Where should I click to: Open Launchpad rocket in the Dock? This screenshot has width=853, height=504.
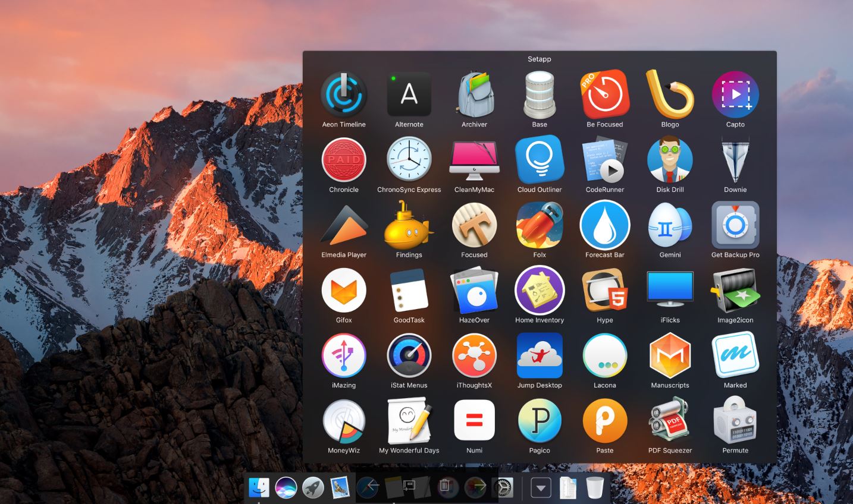[313, 487]
